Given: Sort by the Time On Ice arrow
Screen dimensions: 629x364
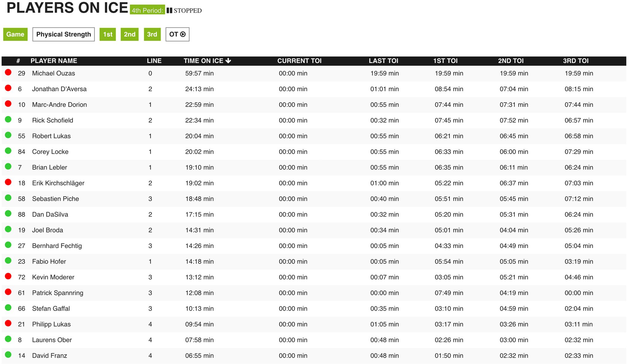Looking at the screenshot, I should pos(228,61).
